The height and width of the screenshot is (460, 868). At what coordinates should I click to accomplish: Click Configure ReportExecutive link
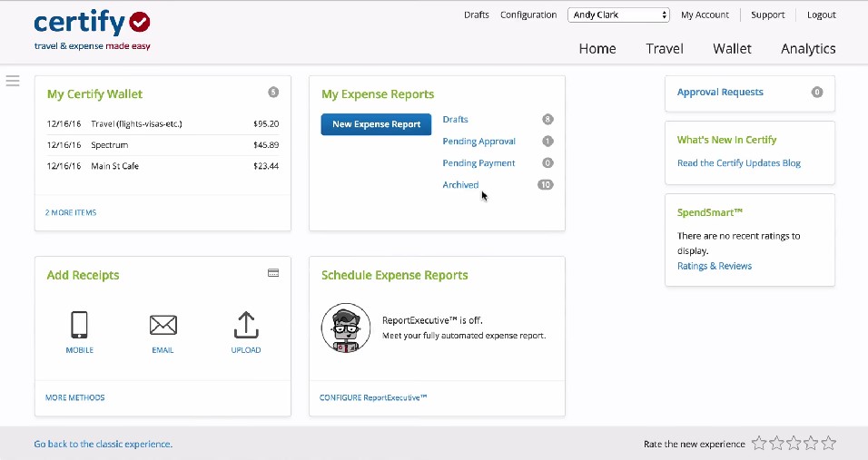[x=373, y=397]
